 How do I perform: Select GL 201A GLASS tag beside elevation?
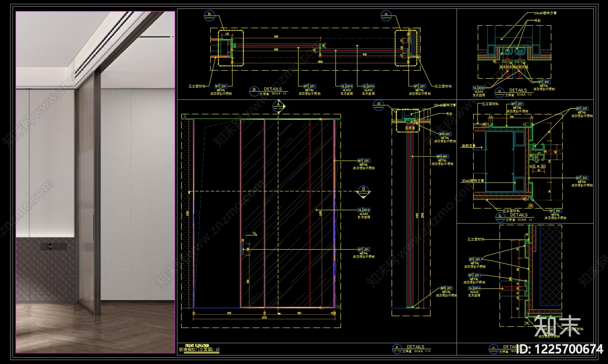[364, 213]
